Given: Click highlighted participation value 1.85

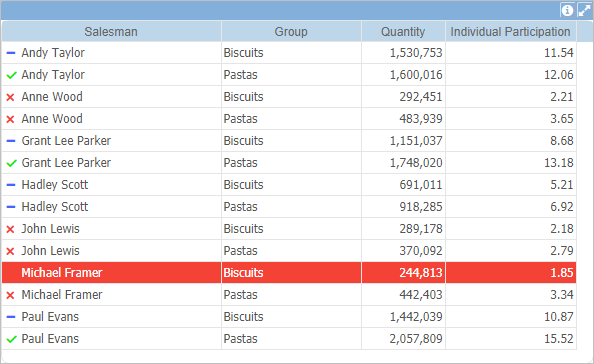Looking at the screenshot, I should pyautogui.click(x=562, y=272).
